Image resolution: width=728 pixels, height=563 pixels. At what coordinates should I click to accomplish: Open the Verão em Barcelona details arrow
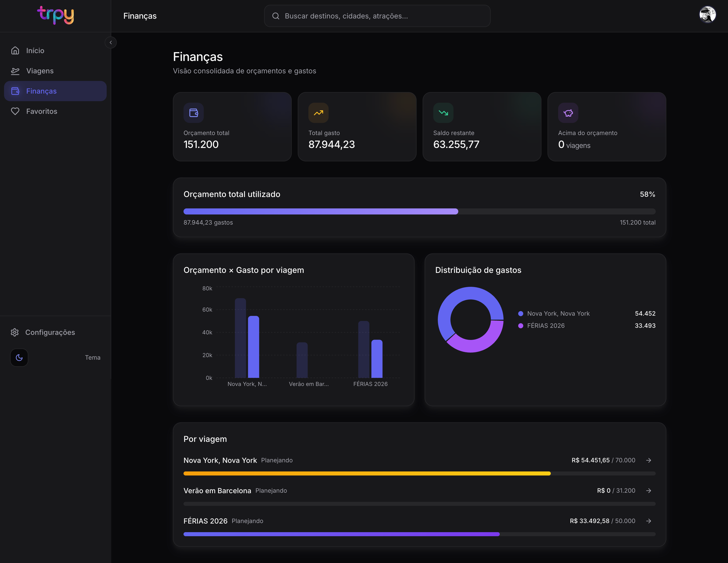649,491
